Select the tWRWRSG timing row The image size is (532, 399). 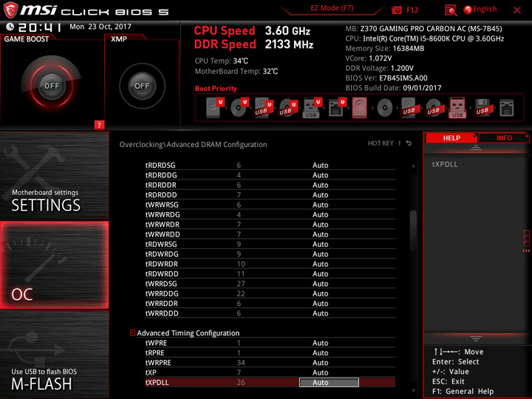pos(270,205)
